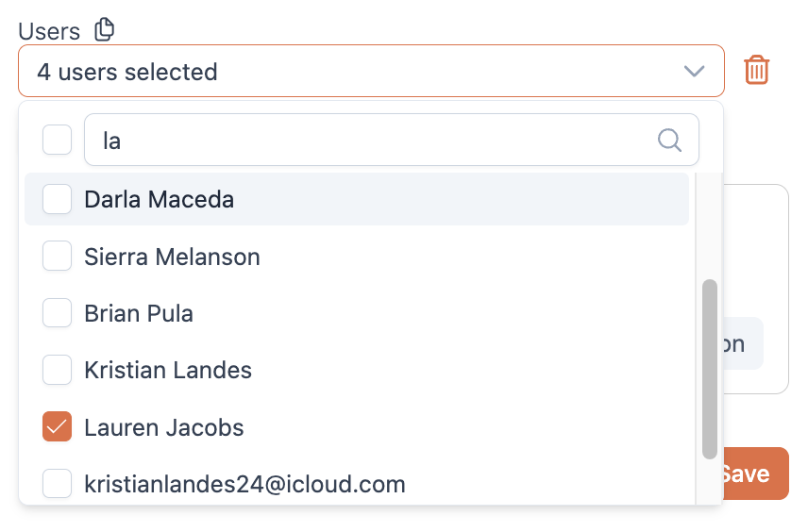This screenshot has height=532, width=808.
Task: Tick the Brian Pula checkbox
Action: point(58,313)
